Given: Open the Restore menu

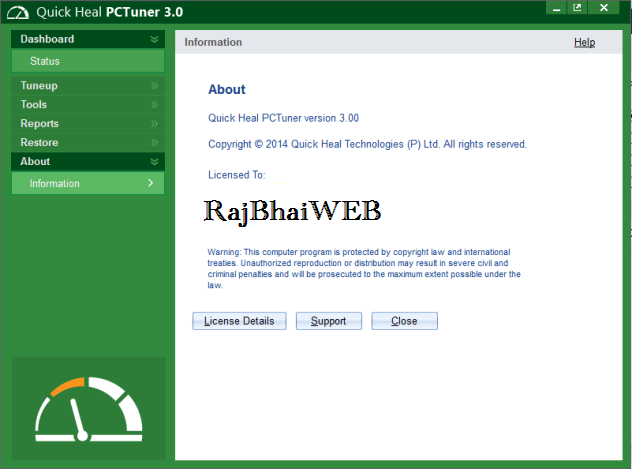Looking at the screenshot, I should coord(88,143).
